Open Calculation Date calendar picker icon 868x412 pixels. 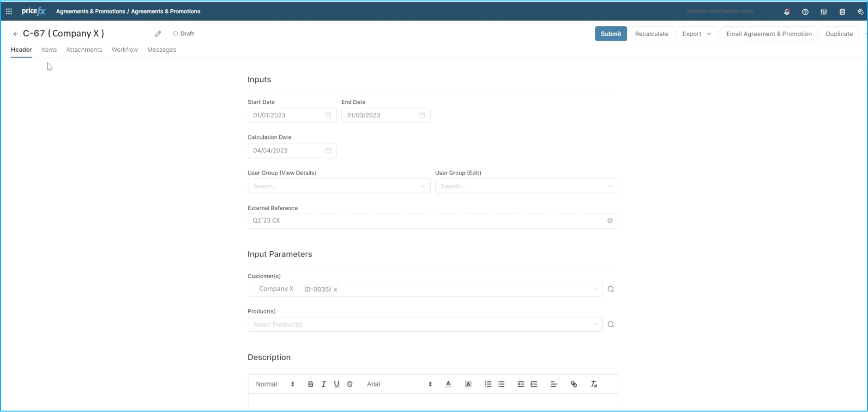328,151
